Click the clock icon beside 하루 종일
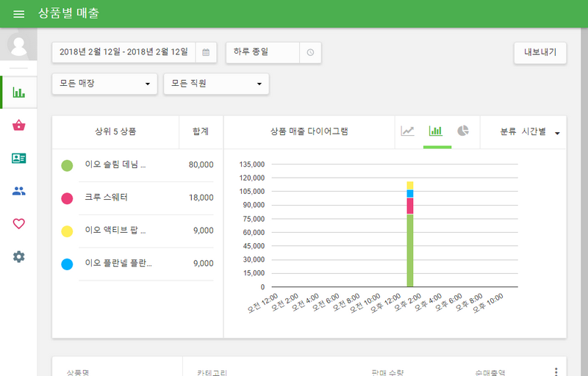Image resolution: width=588 pixels, height=376 pixels. 310,52
